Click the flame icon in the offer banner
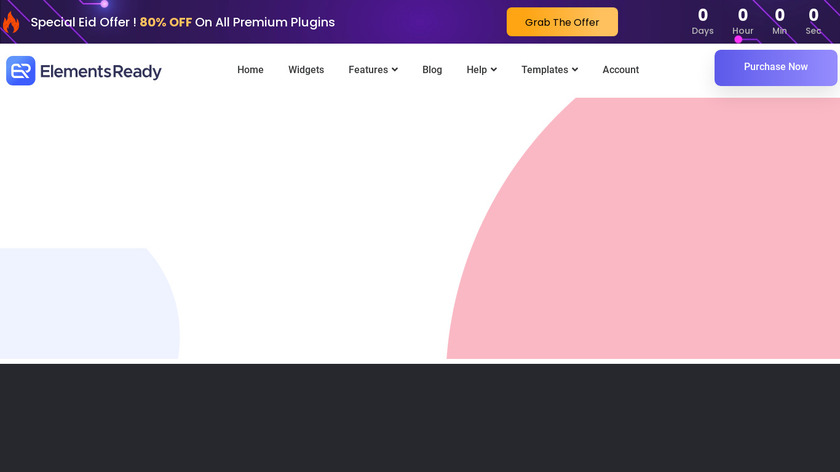Image resolution: width=840 pixels, height=472 pixels. tap(11, 22)
